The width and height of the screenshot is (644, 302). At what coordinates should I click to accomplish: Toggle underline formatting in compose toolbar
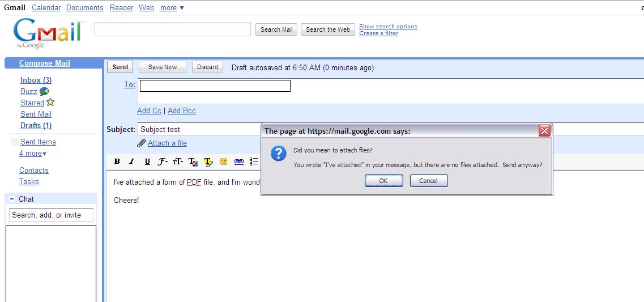click(147, 161)
